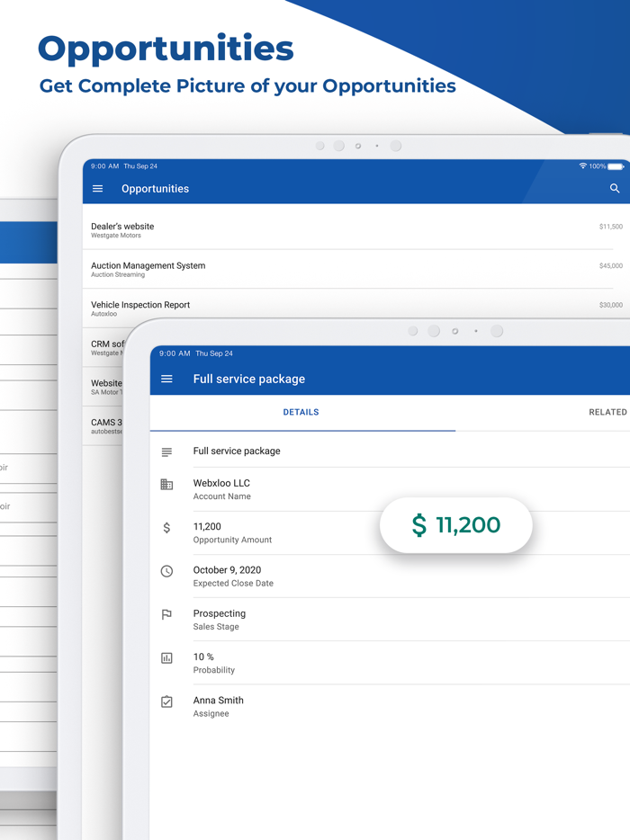
Task: Tap the dollar icon next to Opportunity Amount
Action: (166, 528)
